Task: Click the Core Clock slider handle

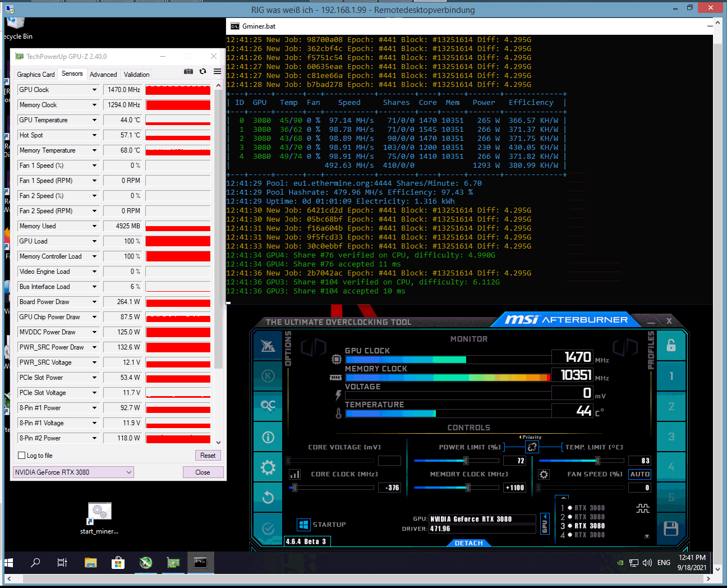Action: coord(295,488)
